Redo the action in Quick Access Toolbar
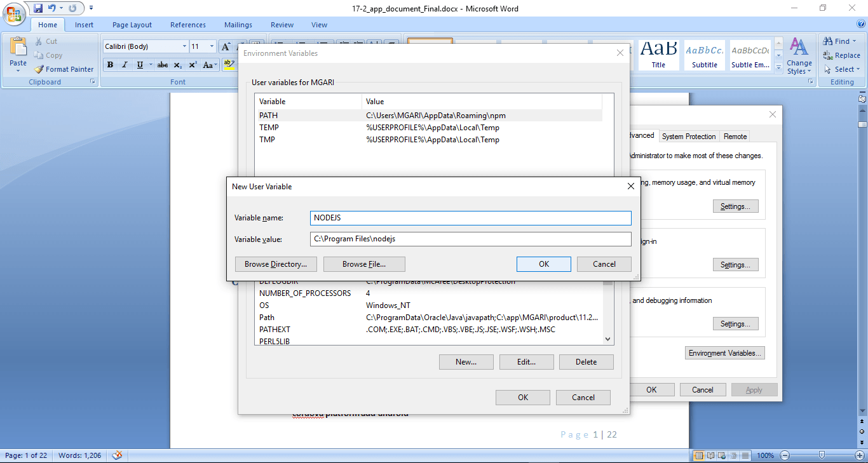This screenshot has width=868, height=463. pyautogui.click(x=72, y=8)
